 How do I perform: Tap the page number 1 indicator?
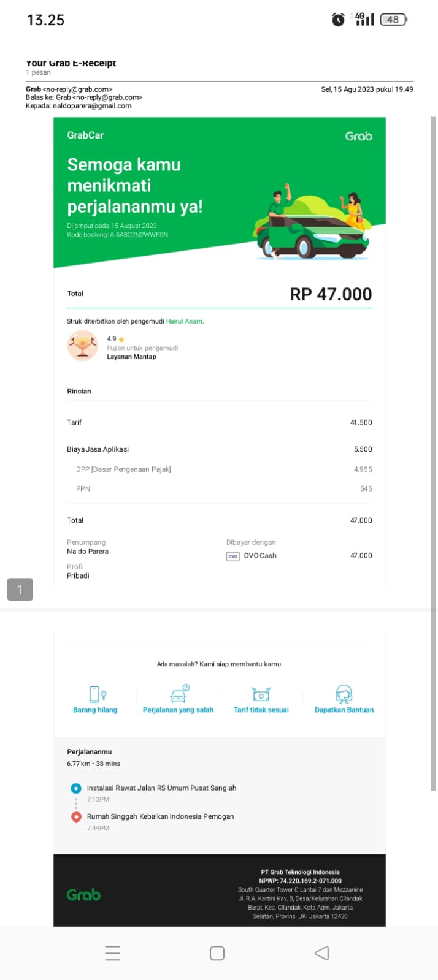click(x=20, y=590)
